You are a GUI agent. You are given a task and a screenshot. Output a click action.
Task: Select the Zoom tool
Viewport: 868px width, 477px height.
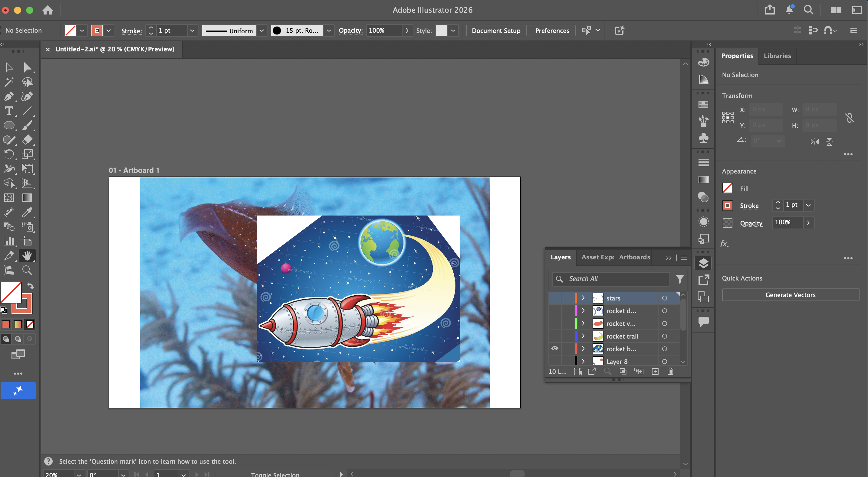point(27,270)
